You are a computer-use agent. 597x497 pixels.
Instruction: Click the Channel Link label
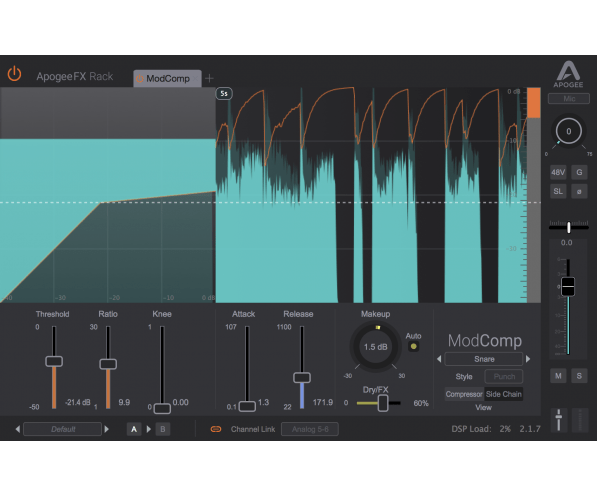(253, 429)
